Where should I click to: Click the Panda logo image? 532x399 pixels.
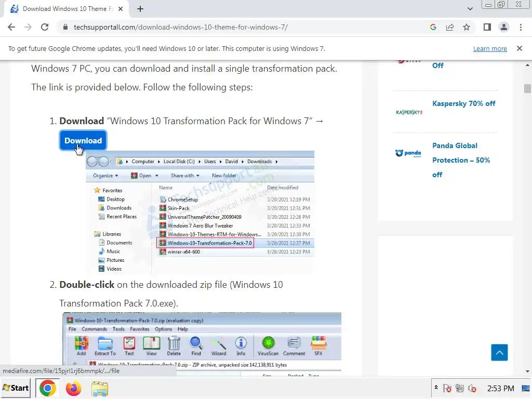pyautogui.click(x=408, y=153)
